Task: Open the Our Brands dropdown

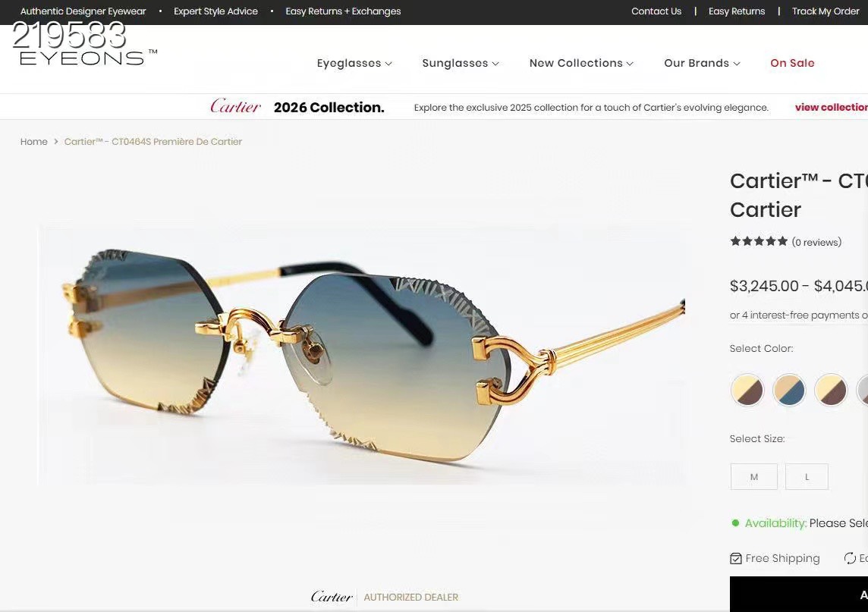Action: [702, 63]
